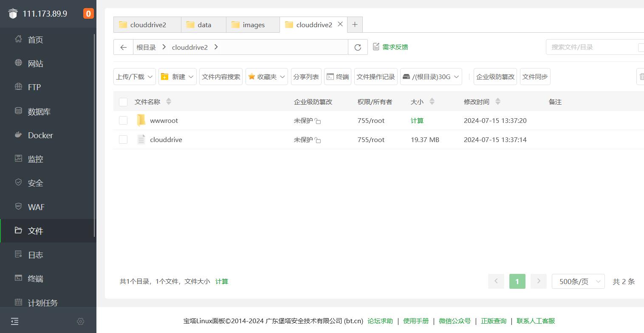Open the FTP section in sidebar
Image resolution: width=644 pixels, height=333 pixels.
(x=34, y=87)
